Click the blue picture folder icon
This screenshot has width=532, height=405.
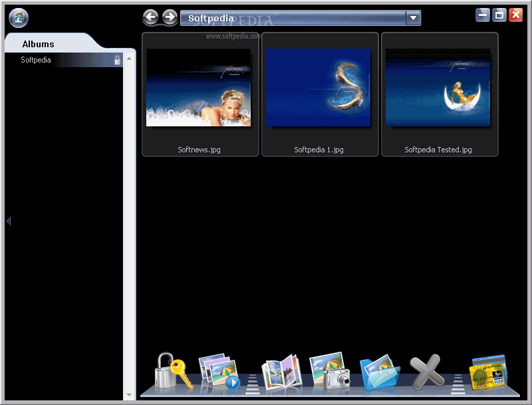(x=380, y=372)
